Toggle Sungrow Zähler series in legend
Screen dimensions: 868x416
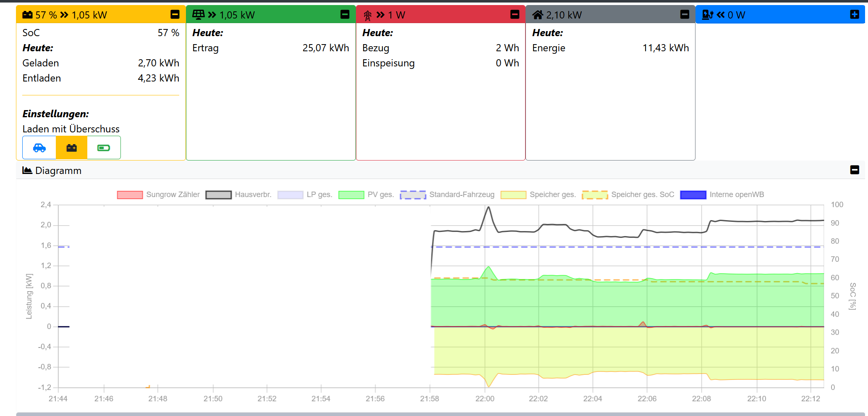(x=159, y=195)
